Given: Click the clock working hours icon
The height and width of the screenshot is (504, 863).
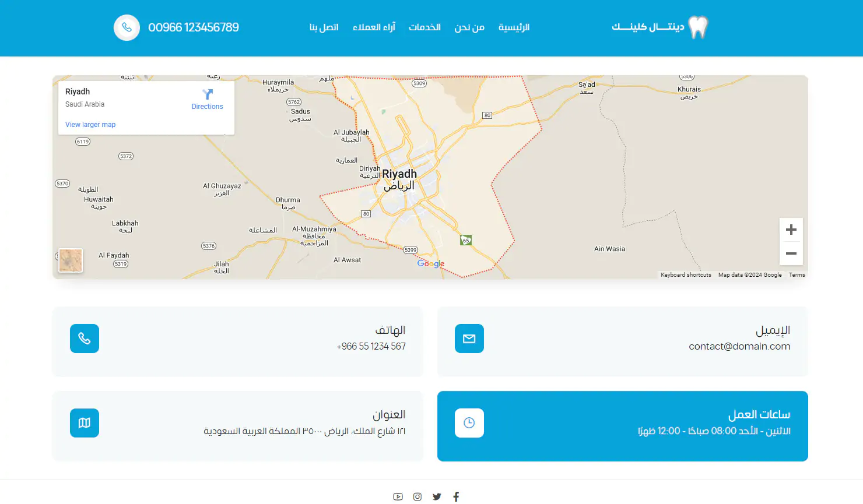Looking at the screenshot, I should (469, 423).
